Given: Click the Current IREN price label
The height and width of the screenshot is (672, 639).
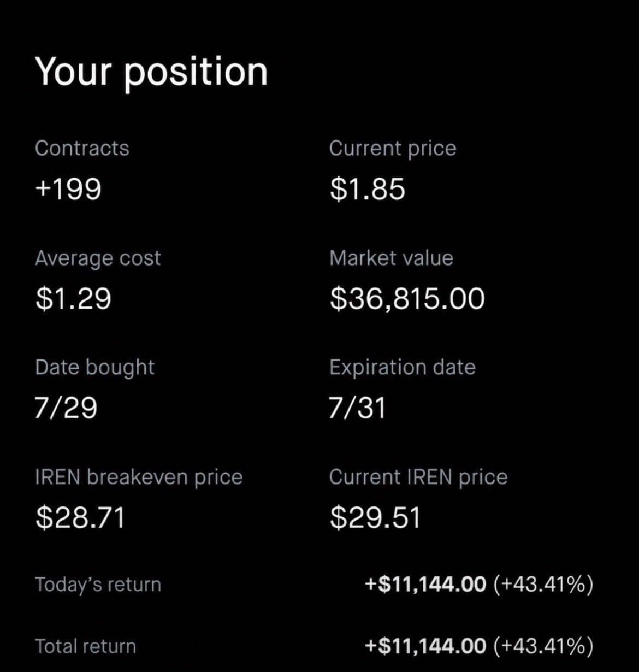Looking at the screenshot, I should coord(418,478).
